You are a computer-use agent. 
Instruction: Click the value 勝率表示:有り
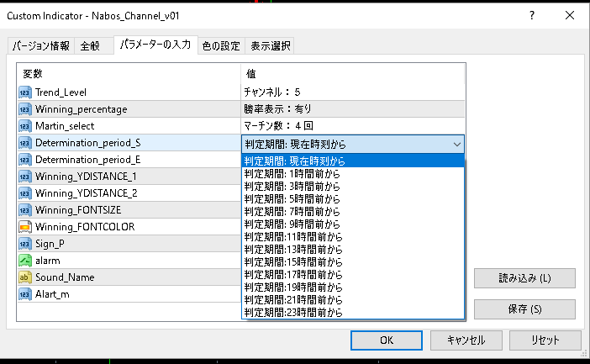click(277, 109)
